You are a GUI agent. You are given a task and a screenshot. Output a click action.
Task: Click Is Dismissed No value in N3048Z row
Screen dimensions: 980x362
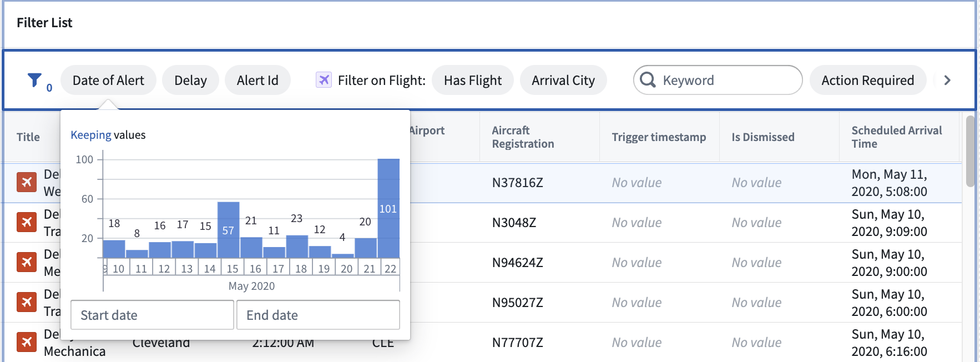click(756, 223)
